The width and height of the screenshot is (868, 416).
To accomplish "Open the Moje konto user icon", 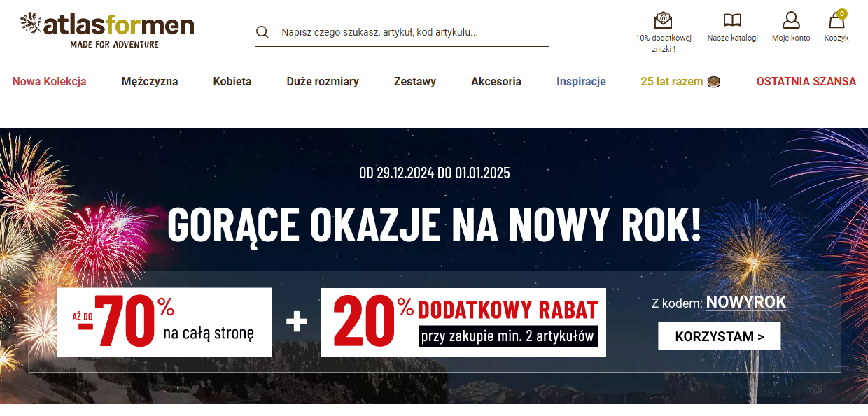I will [791, 20].
